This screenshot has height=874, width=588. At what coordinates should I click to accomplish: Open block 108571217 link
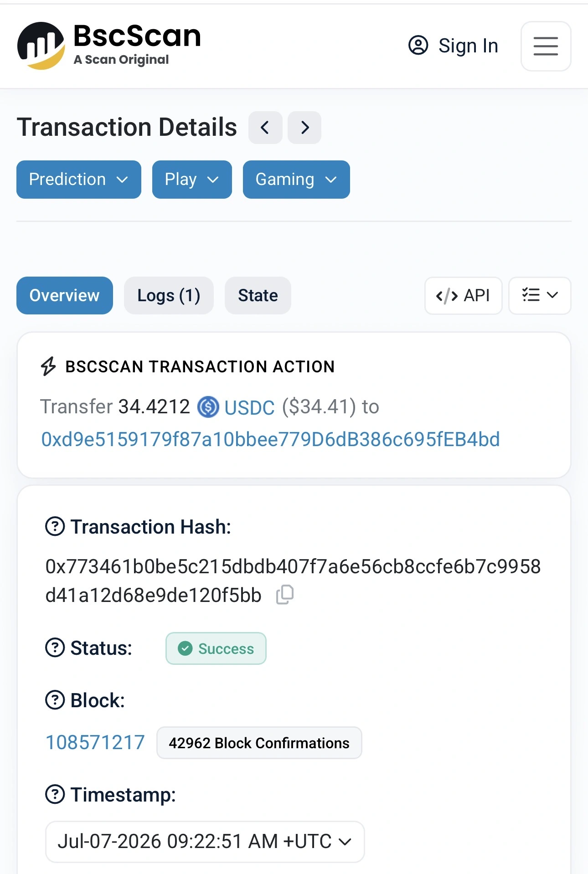[x=95, y=742]
